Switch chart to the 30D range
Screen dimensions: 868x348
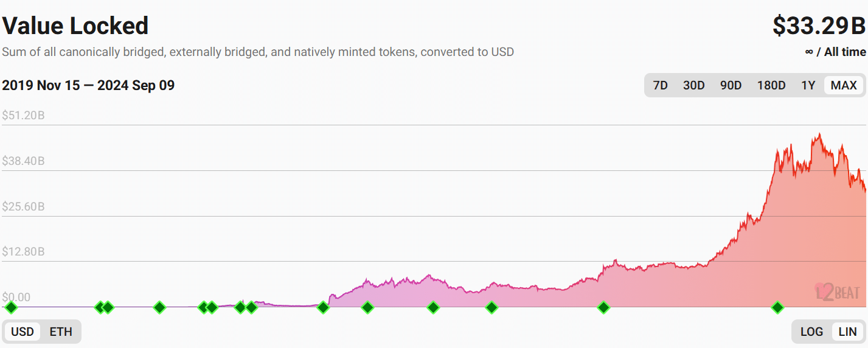(693, 85)
